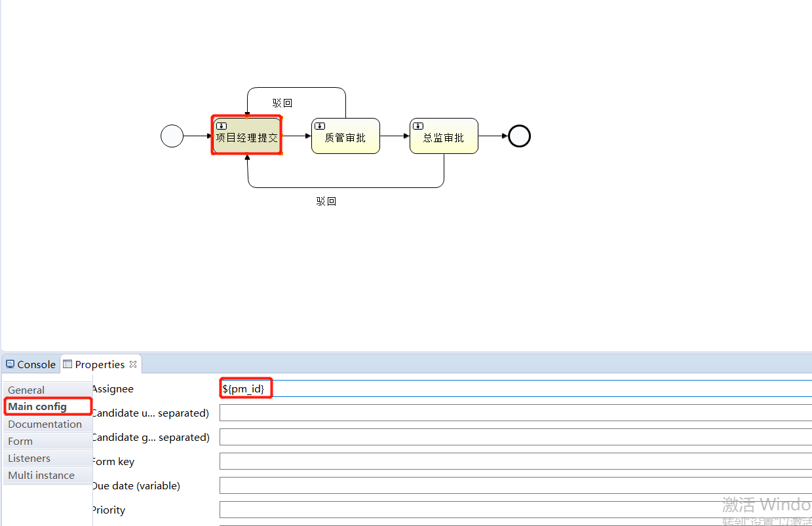Image resolution: width=812 pixels, height=526 pixels.
Task: Switch to the Console tab
Action: click(31, 364)
